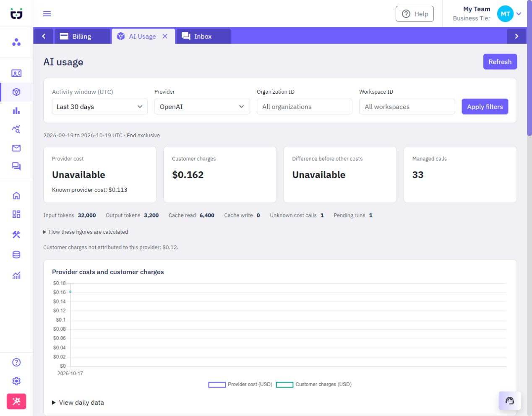The height and width of the screenshot is (416, 532).
Task: Click the MT avatar
Action: click(x=505, y=14)
